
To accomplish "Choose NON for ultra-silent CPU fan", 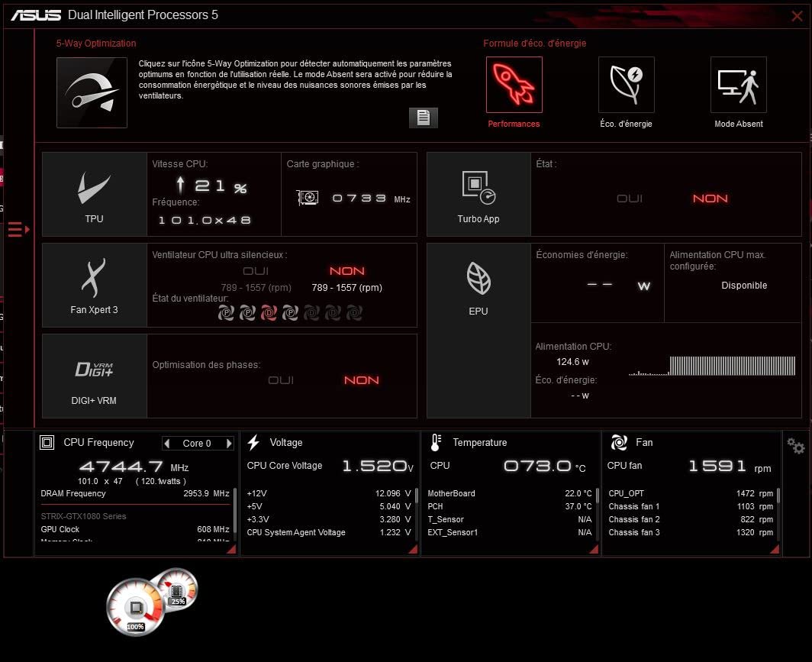I will pyautogui.click(x=347, y=271).
